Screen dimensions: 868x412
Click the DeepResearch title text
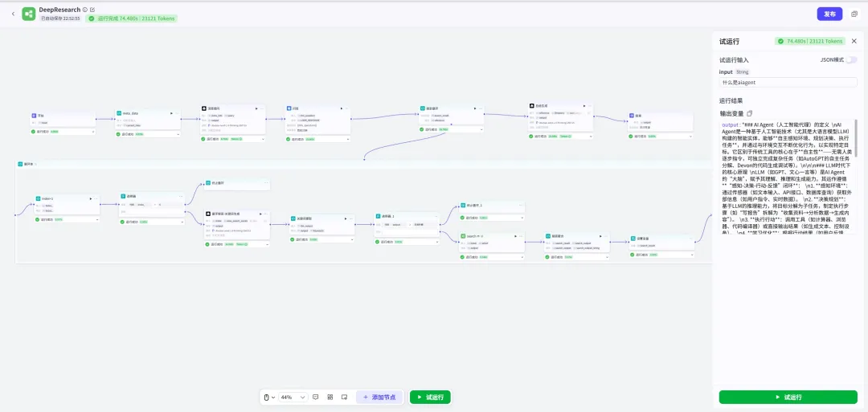click(x=59, y=10)
